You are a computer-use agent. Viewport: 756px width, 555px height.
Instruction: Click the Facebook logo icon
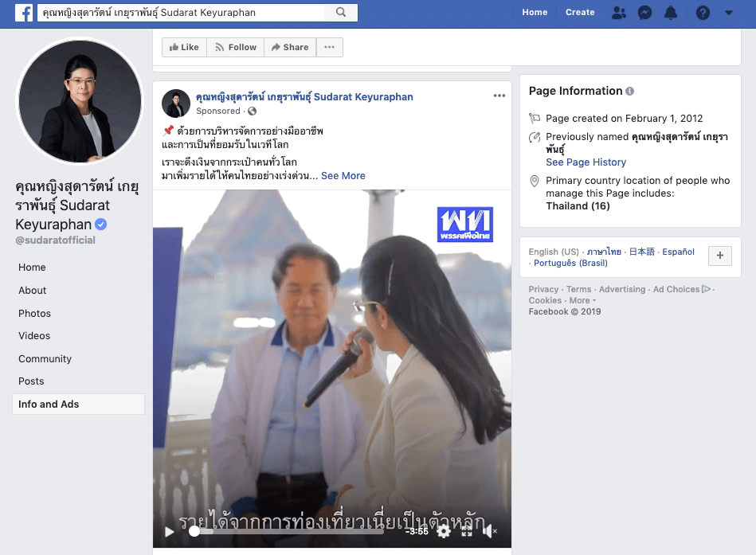click(x=22, y=13)
